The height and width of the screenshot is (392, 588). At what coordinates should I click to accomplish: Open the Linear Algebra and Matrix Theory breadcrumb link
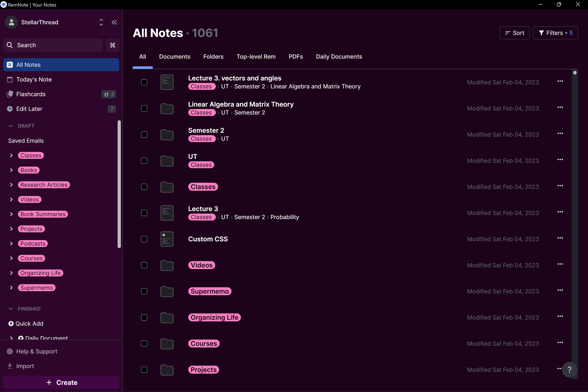click(315, 87)
